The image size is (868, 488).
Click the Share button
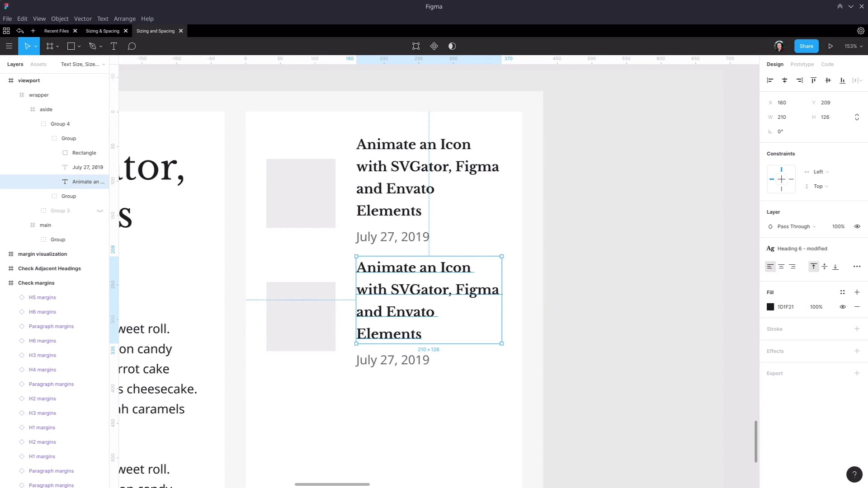pos(806,46)
